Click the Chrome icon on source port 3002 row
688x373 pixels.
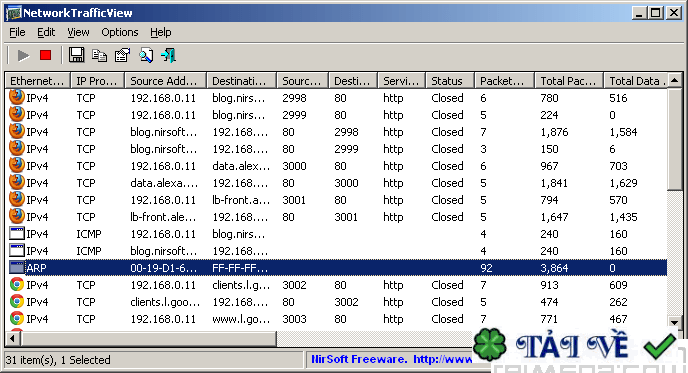[17, 285]
